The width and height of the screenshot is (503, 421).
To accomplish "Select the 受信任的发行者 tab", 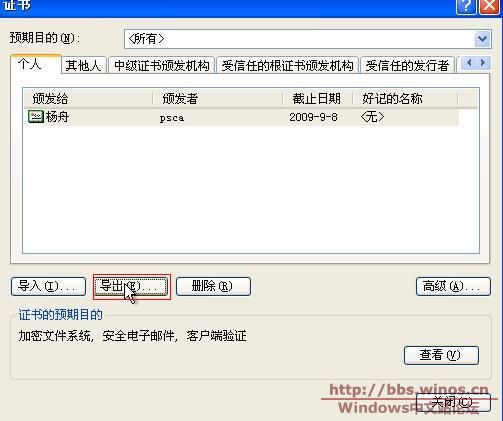I will click(407, 65).
